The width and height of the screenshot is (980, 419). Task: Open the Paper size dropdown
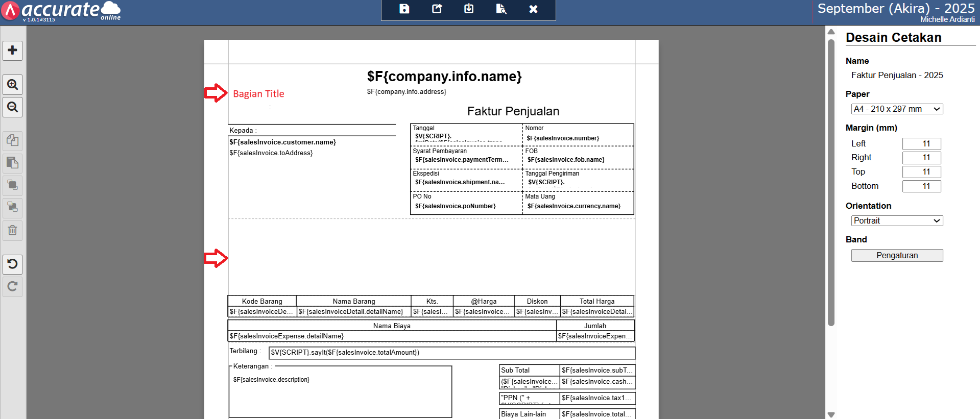(896, 109)
